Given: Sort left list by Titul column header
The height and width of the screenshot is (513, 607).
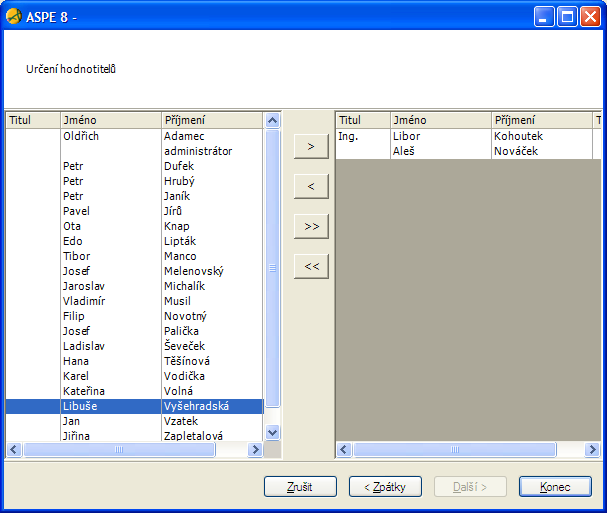Looking at the screenshot, I should click(33, 120).
